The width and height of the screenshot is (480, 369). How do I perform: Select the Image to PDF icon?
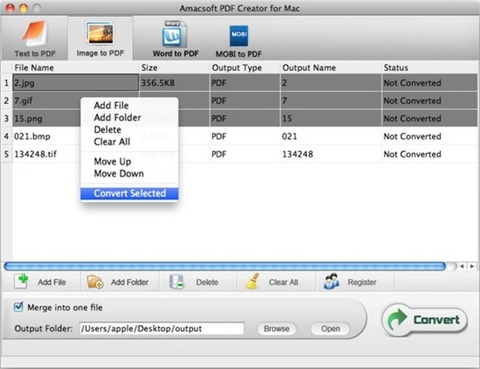(100, 33)
